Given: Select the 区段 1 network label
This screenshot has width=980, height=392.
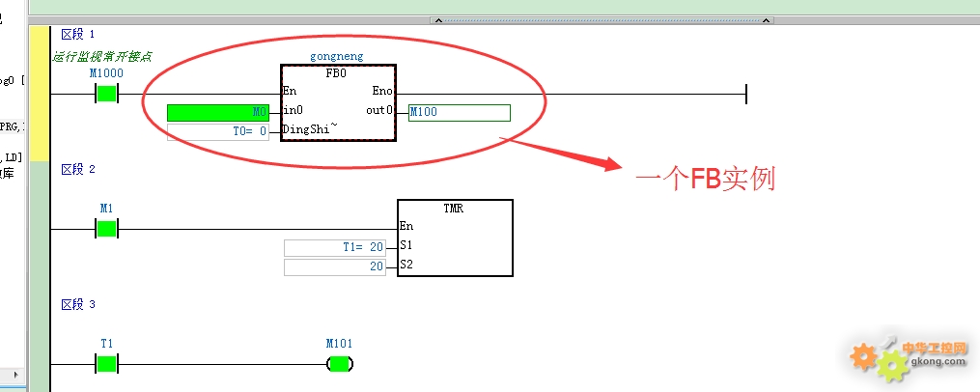Looking at the screenshot, I should pos(78,35).
